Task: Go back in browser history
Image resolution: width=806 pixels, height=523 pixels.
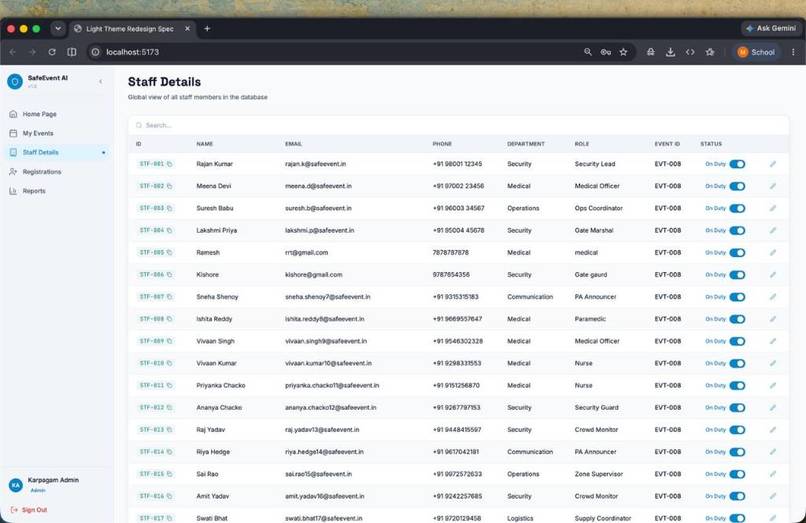Action: pyautogui.click(x=13, y=52)
